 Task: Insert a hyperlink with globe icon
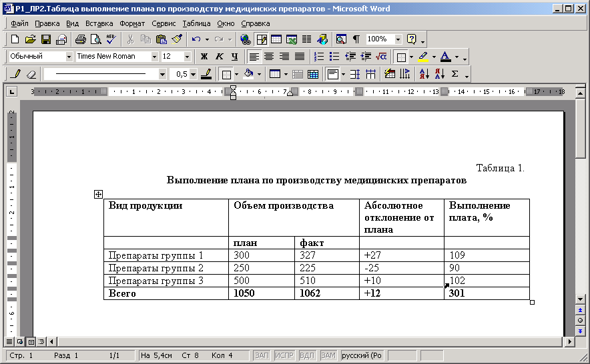[246, 39]
